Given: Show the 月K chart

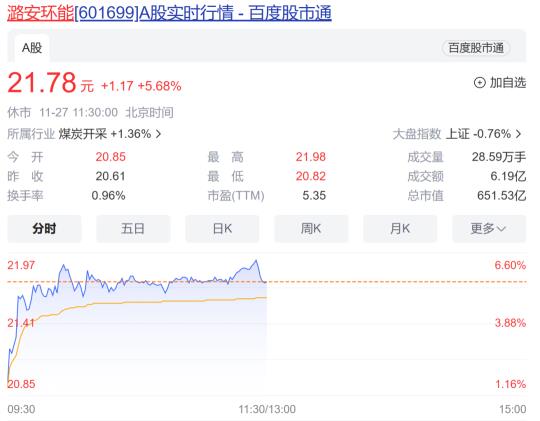Looking at the screenshot, I should coord(400,228).
